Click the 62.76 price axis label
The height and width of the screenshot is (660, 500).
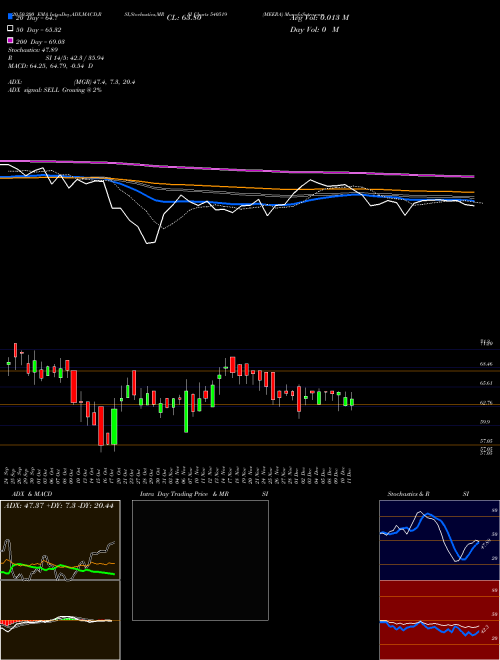pyautogui.click(x=486, y=403)
